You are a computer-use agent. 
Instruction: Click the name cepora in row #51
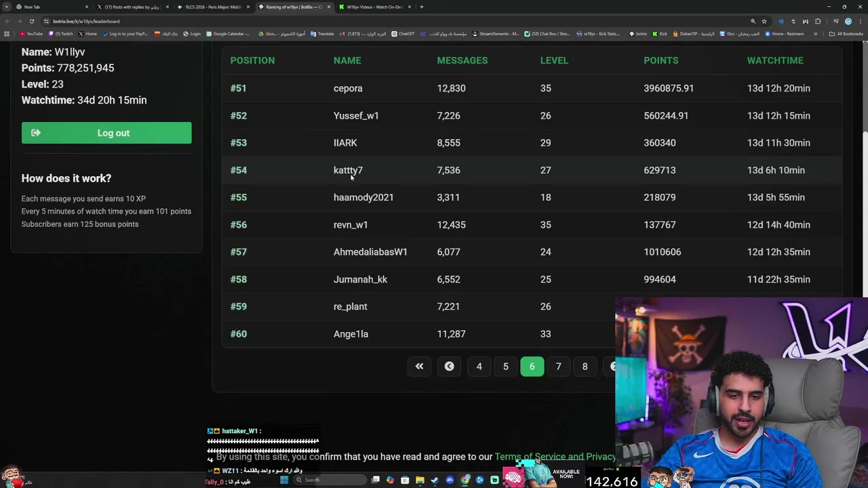tap(348, 88)
